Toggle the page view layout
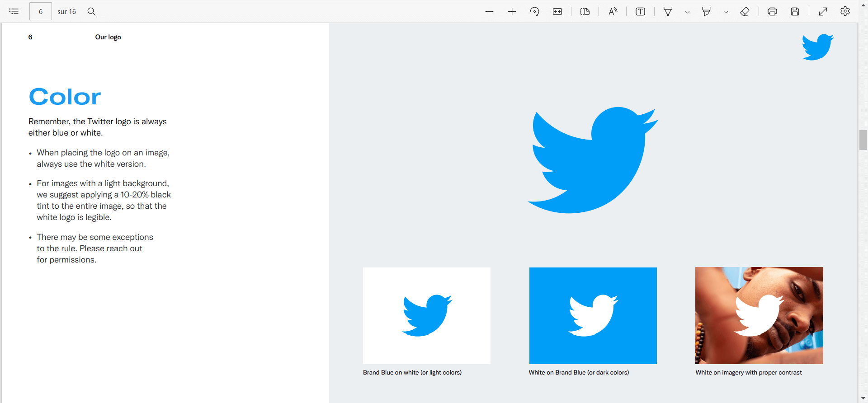The image size is (868, 403). point(585,11)
